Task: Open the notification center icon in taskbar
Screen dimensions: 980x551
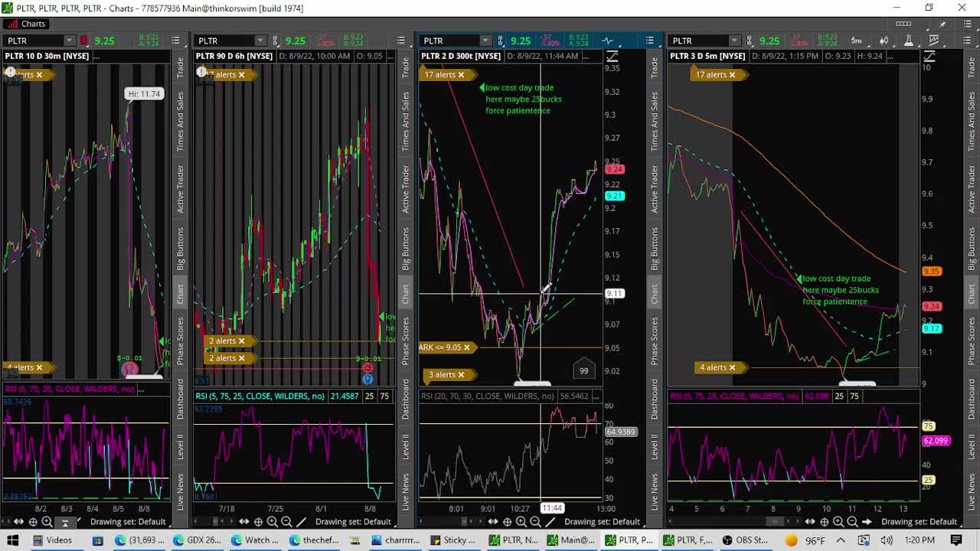Action: pos(956,540)
